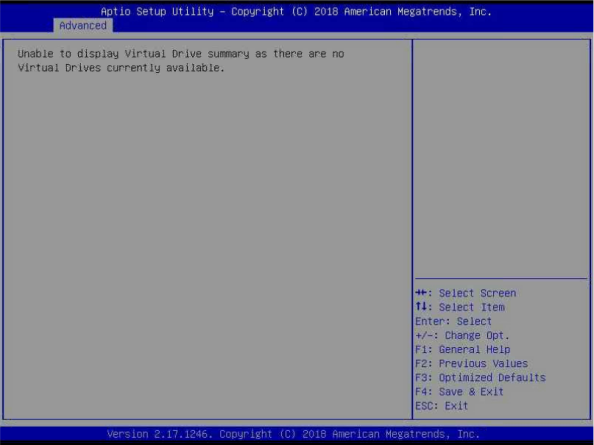Click the separator line above key legend

[x=501, y=279]
